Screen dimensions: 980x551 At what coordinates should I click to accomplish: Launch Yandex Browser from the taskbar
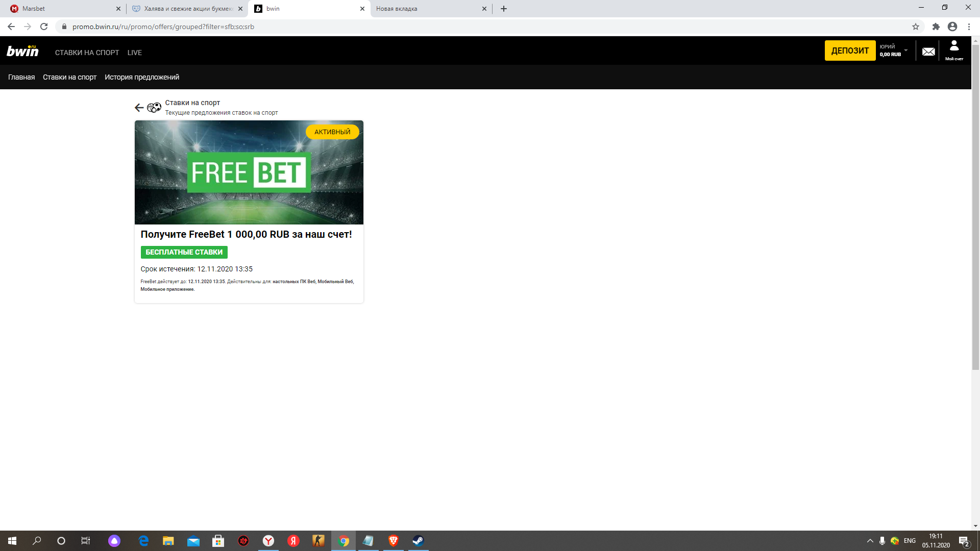click(x=268, y=541)
